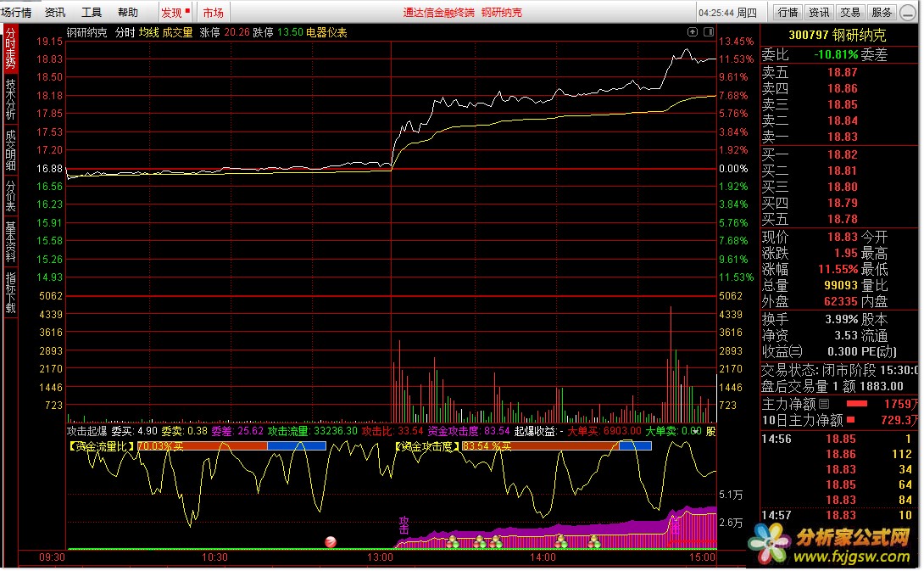This screenshot has height=571, width=924.
Task: Open the 发现 tab with red dot
Action: coord(175,13)
